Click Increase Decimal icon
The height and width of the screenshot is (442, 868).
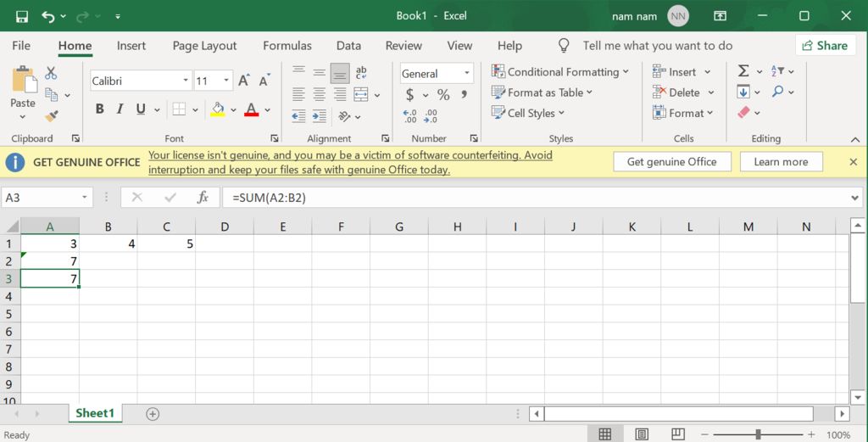(x=410, y=115)
